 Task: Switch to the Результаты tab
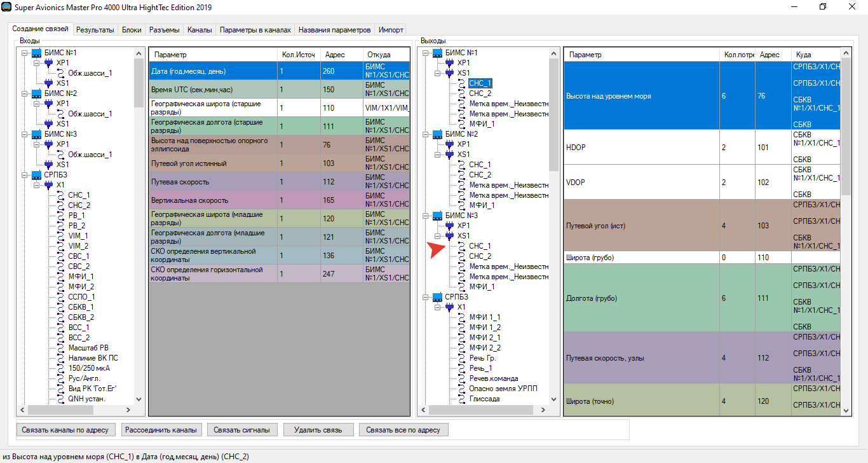(x=95, y=30)
